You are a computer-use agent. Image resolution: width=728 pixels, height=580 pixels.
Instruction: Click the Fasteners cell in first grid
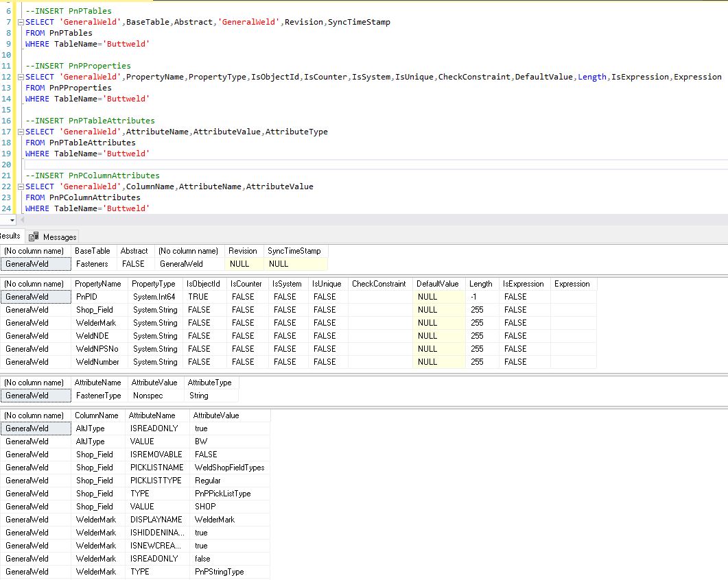point(92,264)
